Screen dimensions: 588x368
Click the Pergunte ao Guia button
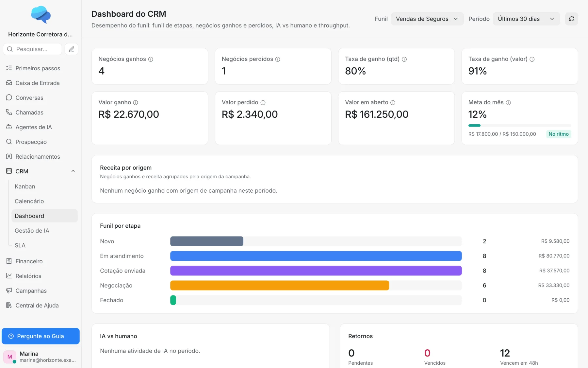point(41,336)
